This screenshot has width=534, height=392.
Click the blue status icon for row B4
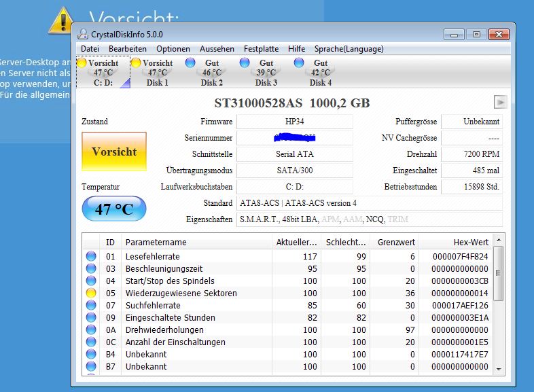[x=91, y=354]
